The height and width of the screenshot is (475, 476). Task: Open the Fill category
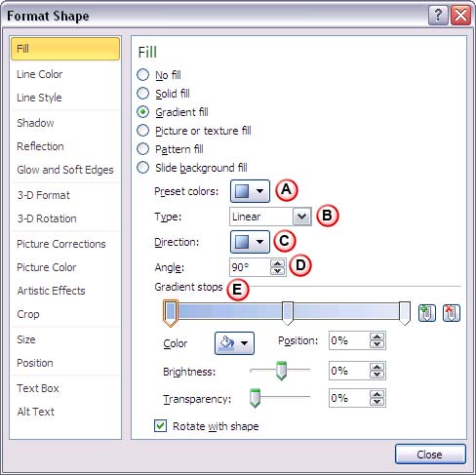click(x=65, y=49)
